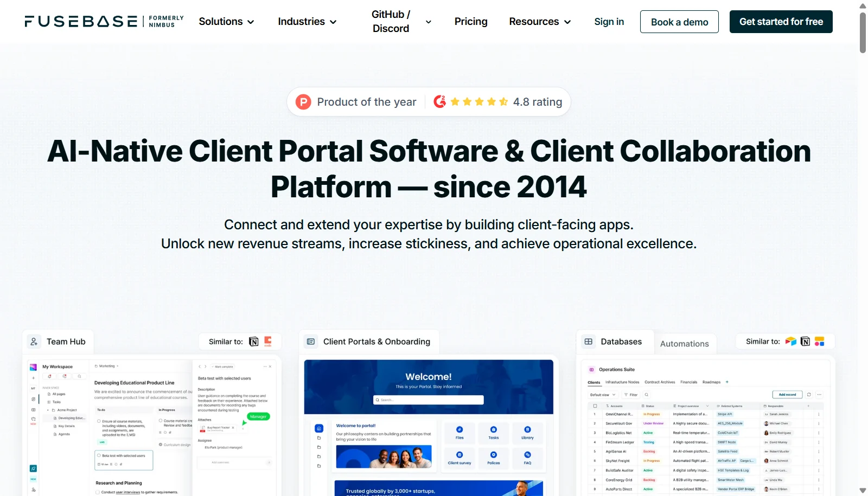Click the Sign in link
This screenshot has width=868, height=496.
pos(609,22)
